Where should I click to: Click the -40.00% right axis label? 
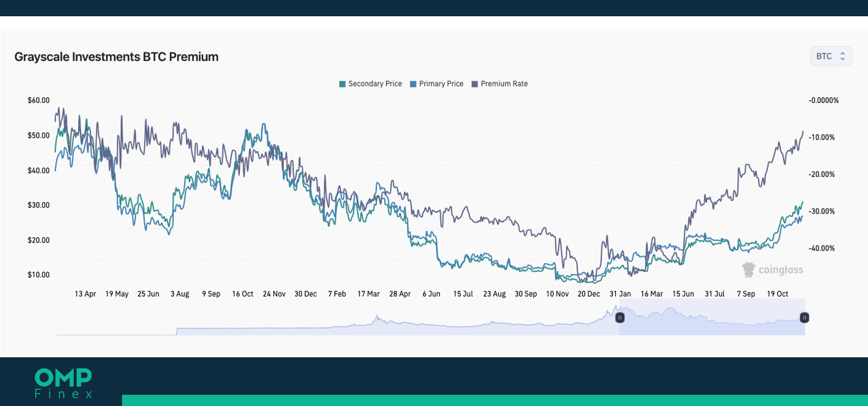click(x=822, y=248)
